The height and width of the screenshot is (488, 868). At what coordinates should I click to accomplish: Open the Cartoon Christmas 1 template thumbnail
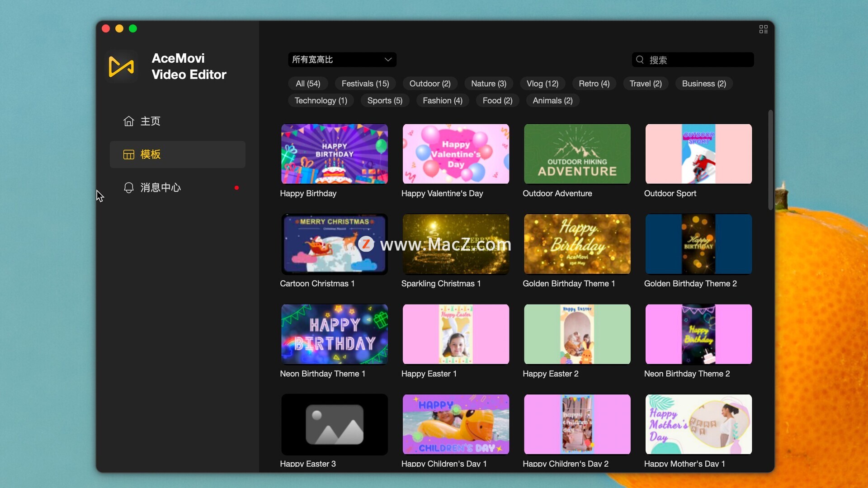pos(335,244)
